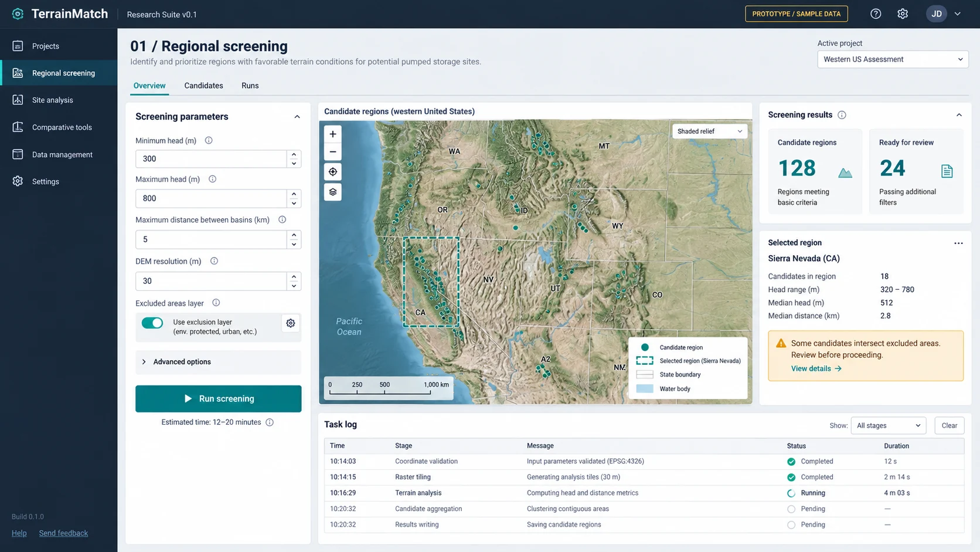Open the Selected region more-options menu
Image resolution: width=980 pixels, height=552 pixels.
(958, 243)
